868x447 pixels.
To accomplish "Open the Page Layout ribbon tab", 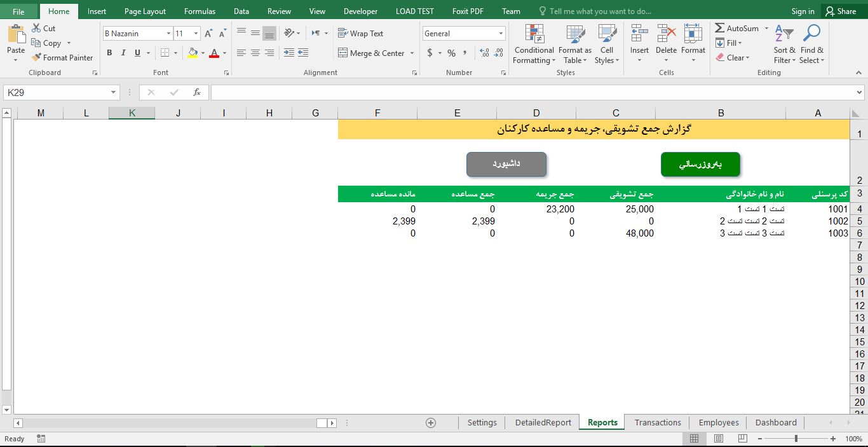I will (145, 11).
